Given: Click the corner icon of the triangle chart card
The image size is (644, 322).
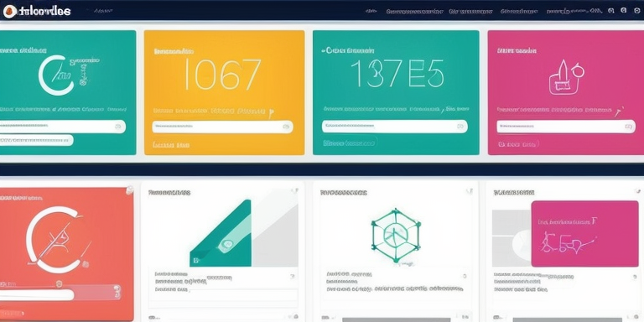Looking at the screenshot, I should (295, 191).
